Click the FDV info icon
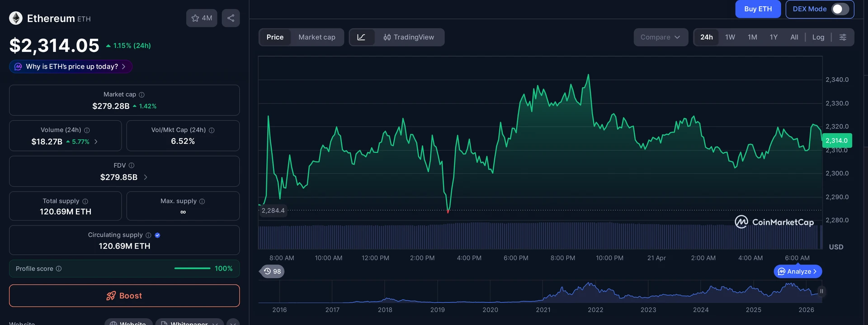Screen dimensions: 868x325 click(x=132, y=165)
